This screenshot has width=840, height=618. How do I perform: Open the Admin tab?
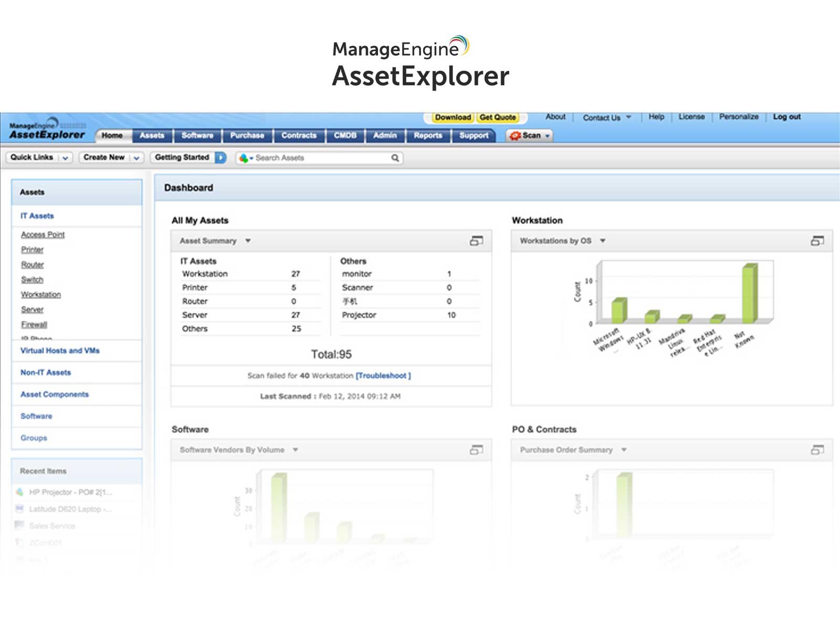385,135
